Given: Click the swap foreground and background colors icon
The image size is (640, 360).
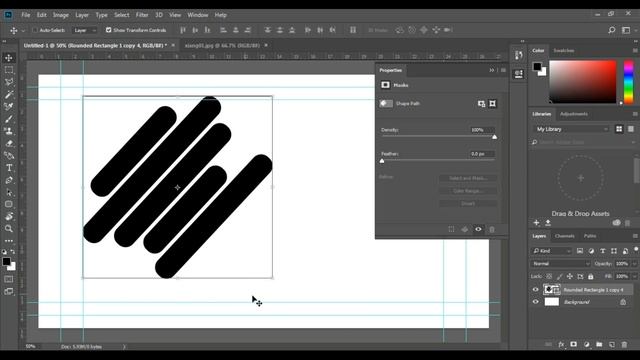Looking at the screenshot, I should (x=13, y=252).
